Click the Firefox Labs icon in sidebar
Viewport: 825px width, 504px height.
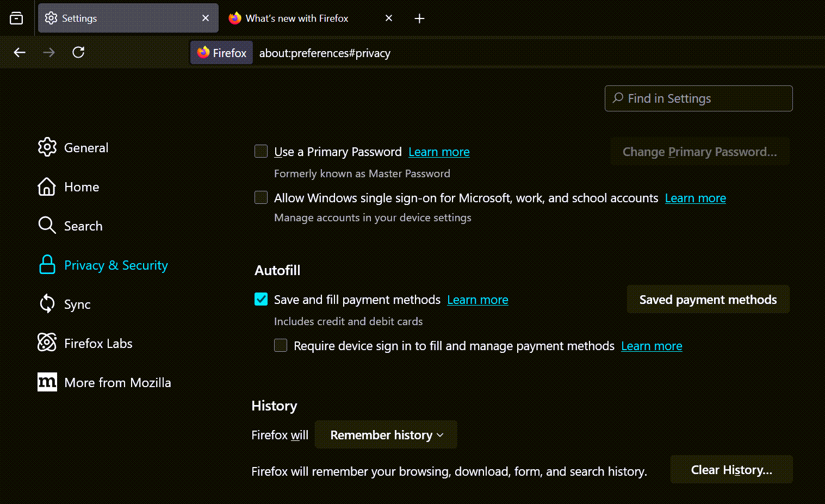coord(47,343)
